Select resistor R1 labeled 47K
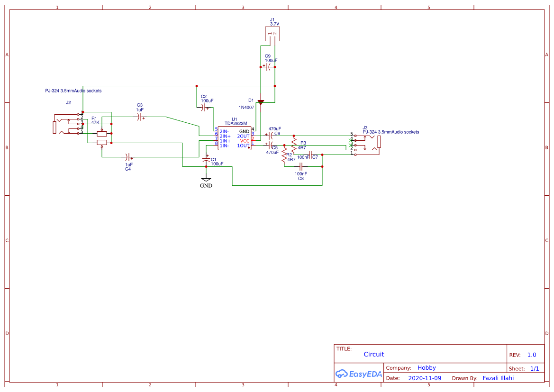The width and height of the screenshot is (554, 392). coord(101,133)
